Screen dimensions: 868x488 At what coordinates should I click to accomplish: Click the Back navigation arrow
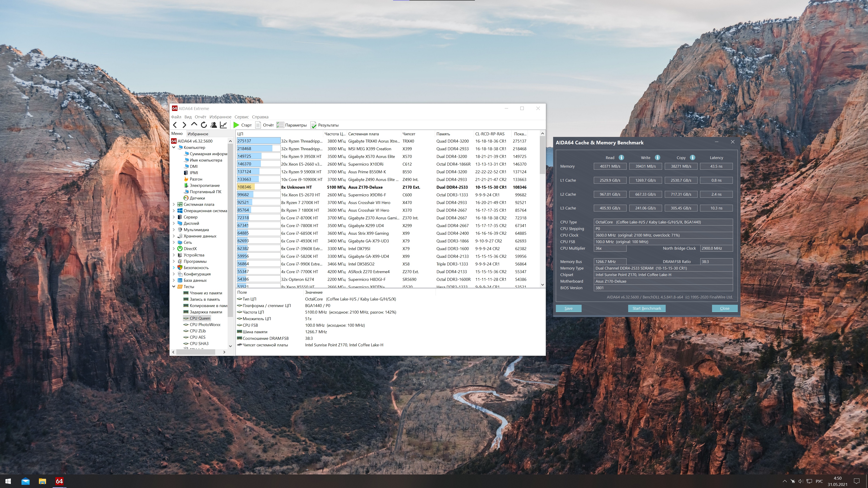[175, 125]
